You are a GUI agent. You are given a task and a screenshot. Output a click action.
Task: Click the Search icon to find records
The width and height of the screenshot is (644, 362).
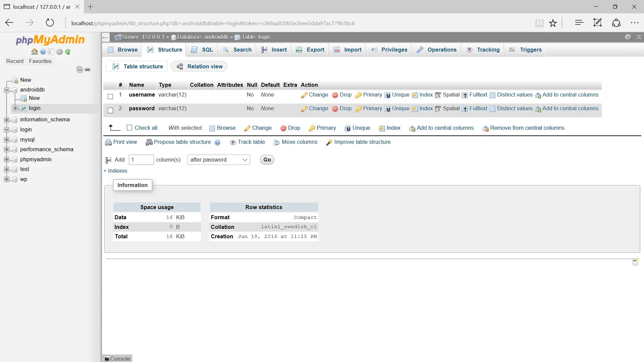[x=242, y=50]
